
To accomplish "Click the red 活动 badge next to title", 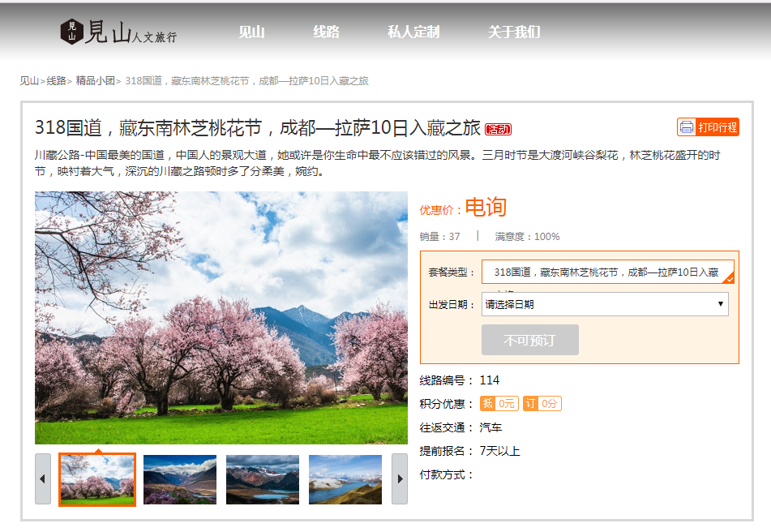I will [498, 130].
